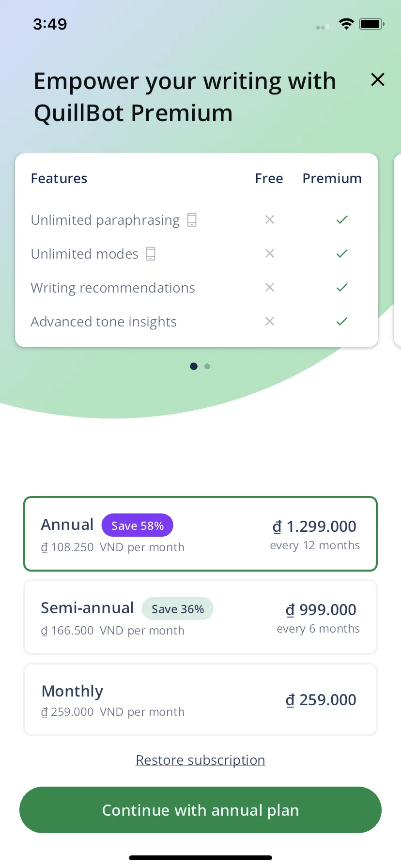Choose the Monthly plan option
This screenshot has width=401, height=868.
200,699
